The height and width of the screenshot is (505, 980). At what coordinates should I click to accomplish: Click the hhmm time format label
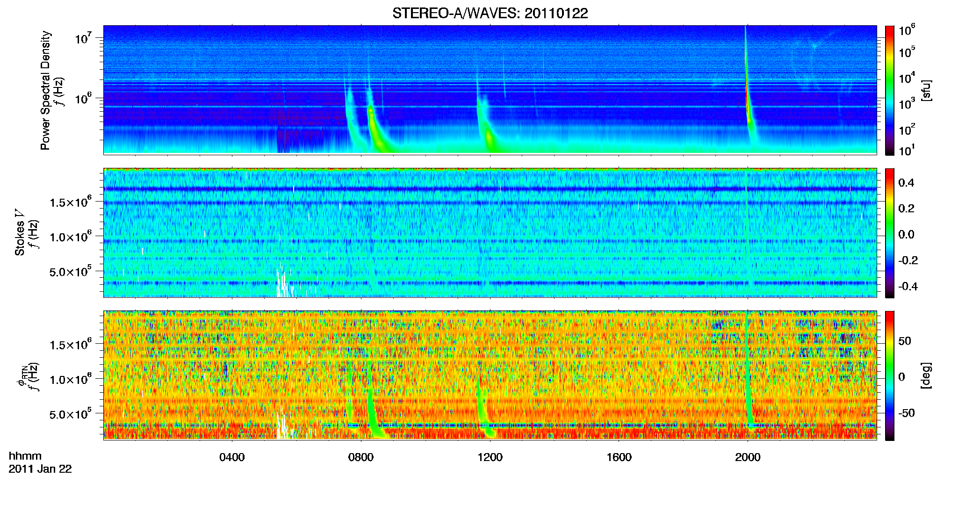25,456
